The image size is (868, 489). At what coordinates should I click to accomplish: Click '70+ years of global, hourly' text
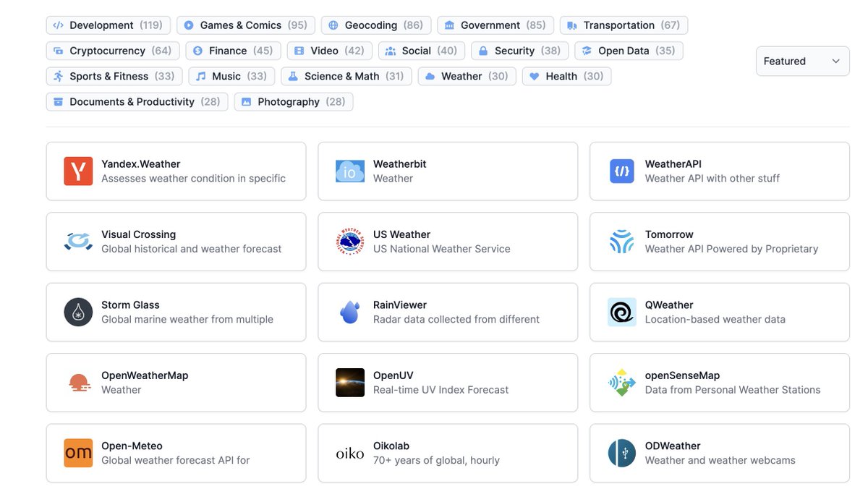tap(436, 460)
